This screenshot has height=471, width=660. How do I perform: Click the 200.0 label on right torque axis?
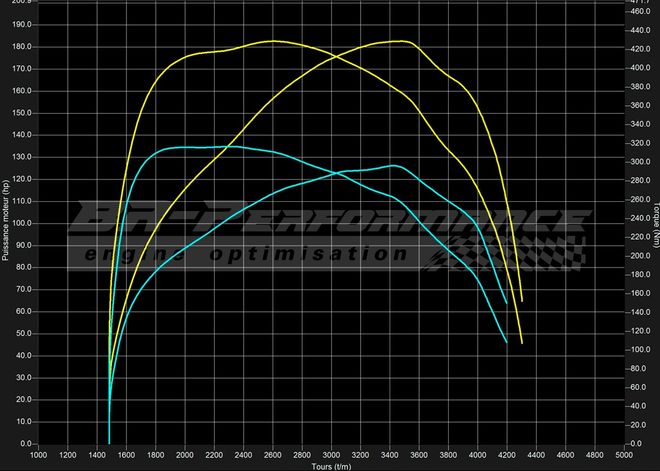coord(639,255)
